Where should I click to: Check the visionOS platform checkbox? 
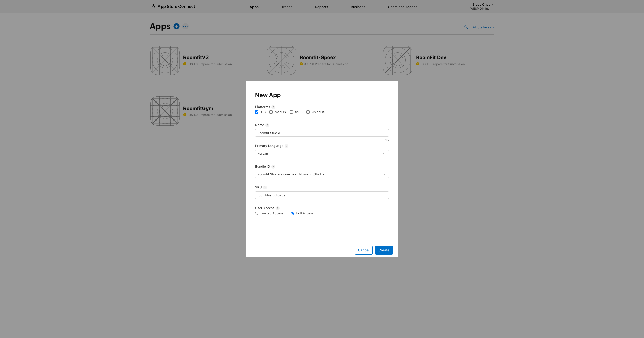(308, 112)
